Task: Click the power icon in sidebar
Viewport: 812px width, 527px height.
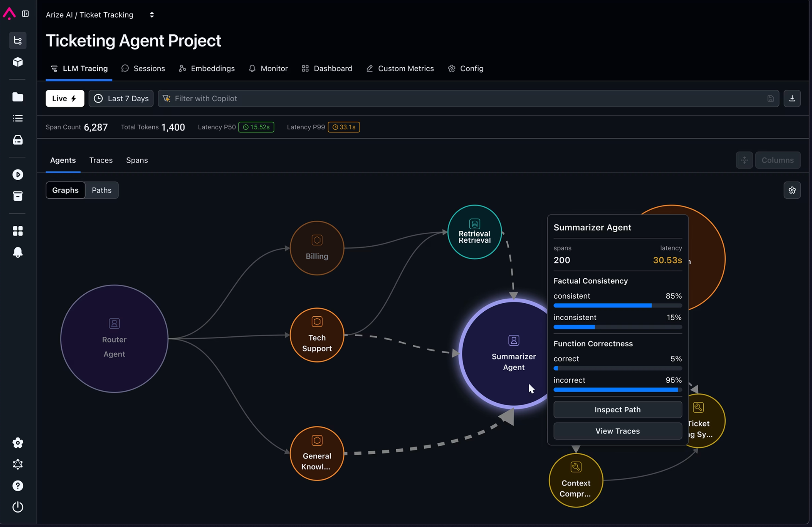Action: (x=18, y=507)
